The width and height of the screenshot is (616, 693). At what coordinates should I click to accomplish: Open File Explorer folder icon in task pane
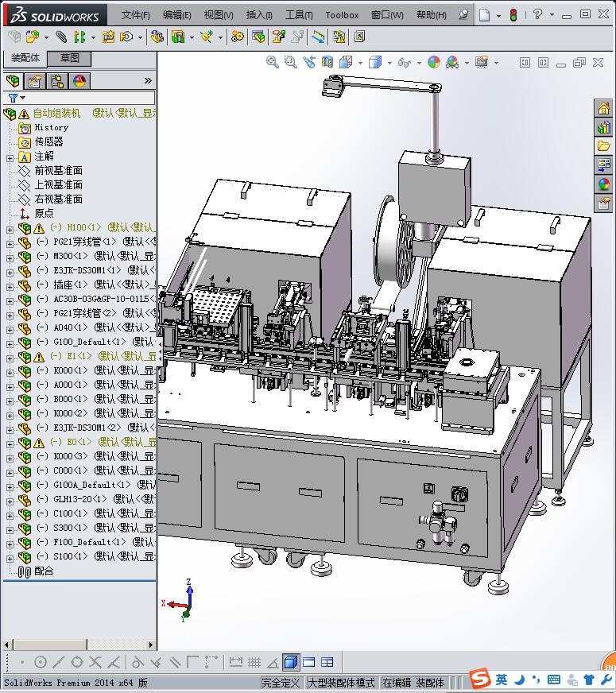point(603,146)
